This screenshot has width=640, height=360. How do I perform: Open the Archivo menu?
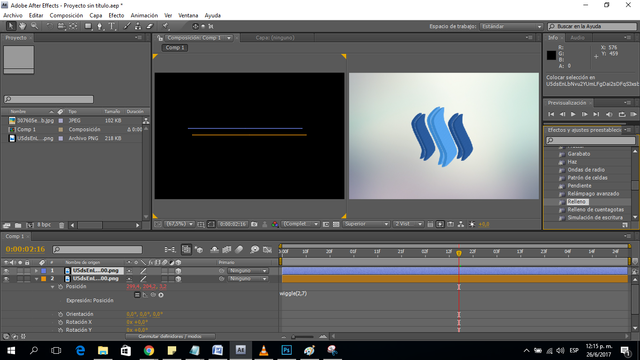(x=13, y=16)
